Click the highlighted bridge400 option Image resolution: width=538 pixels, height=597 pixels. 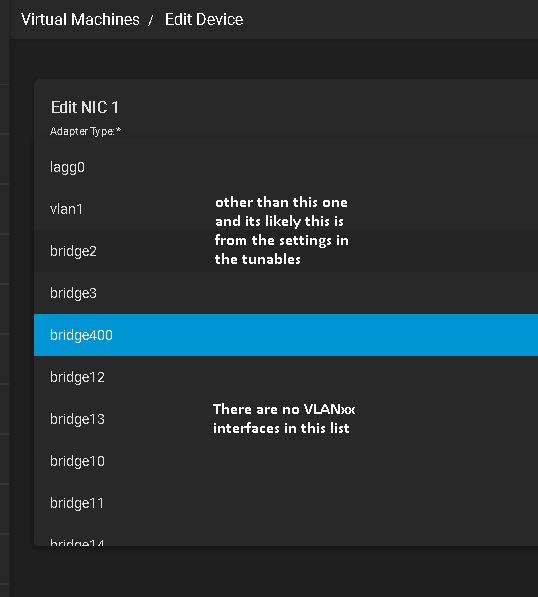click(286, 335)
